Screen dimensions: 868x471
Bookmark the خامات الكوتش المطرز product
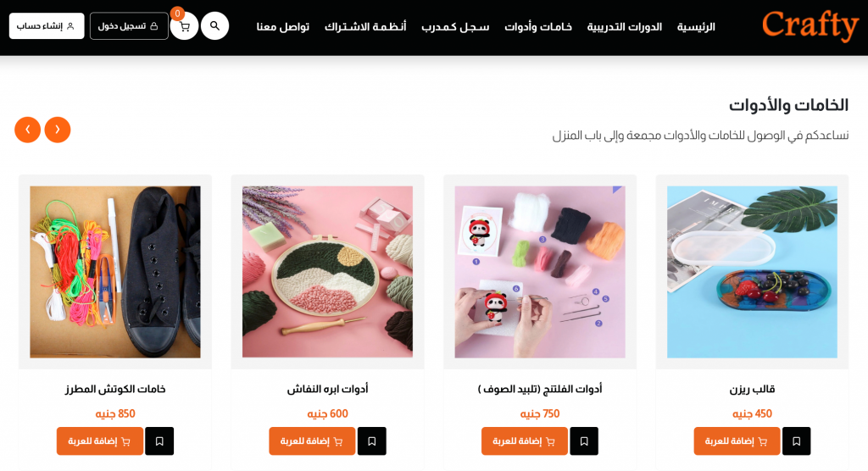pos(159,441)
